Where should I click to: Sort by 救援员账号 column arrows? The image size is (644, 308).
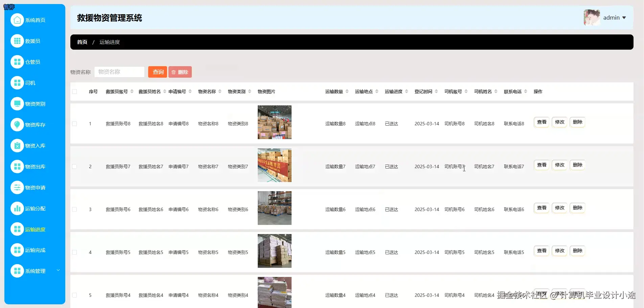pyautogui.click(x=132, y=92)
